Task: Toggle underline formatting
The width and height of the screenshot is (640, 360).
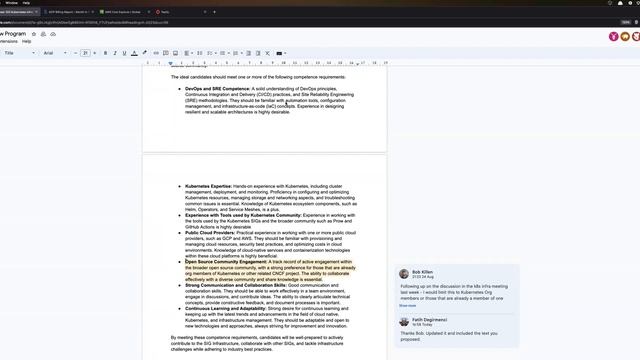Action: [124, 53]
